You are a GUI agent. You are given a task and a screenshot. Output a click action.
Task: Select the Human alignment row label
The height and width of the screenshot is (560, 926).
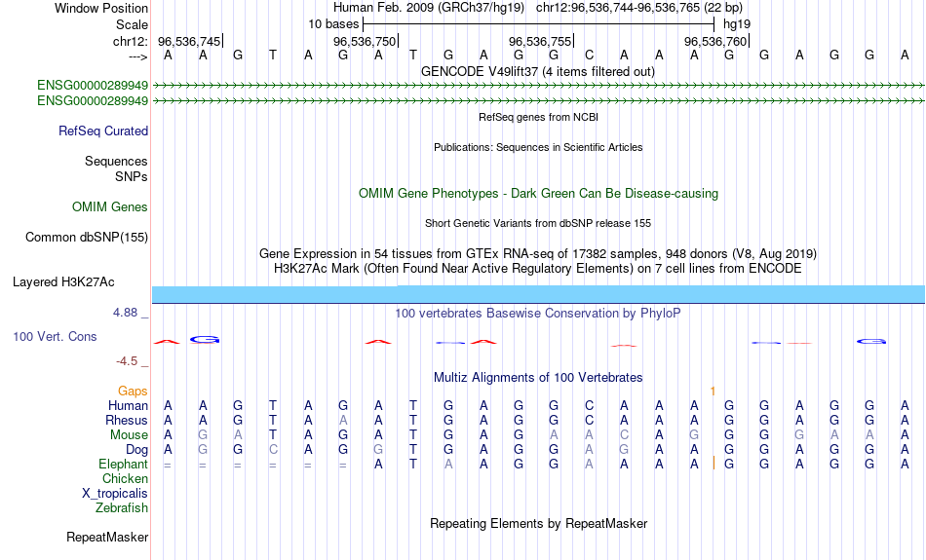[128, 406]
